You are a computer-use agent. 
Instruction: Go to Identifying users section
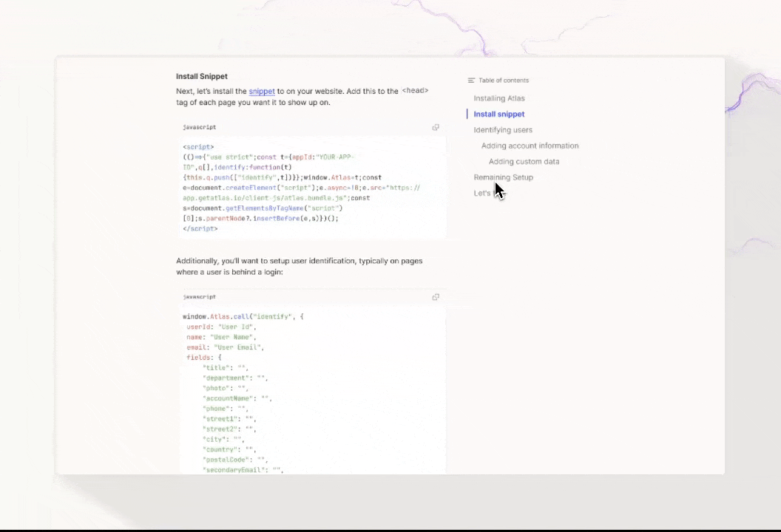point(503,130)
